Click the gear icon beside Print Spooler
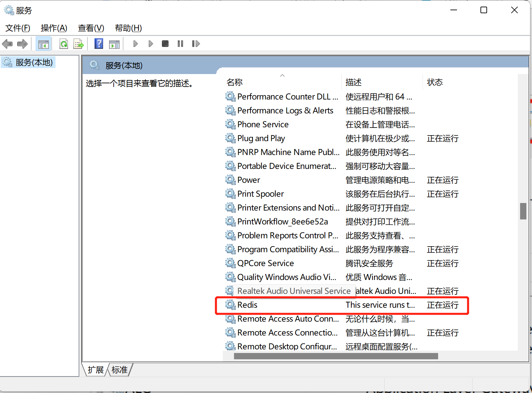Viewport: 532px width, 393px height. point(230,193)
